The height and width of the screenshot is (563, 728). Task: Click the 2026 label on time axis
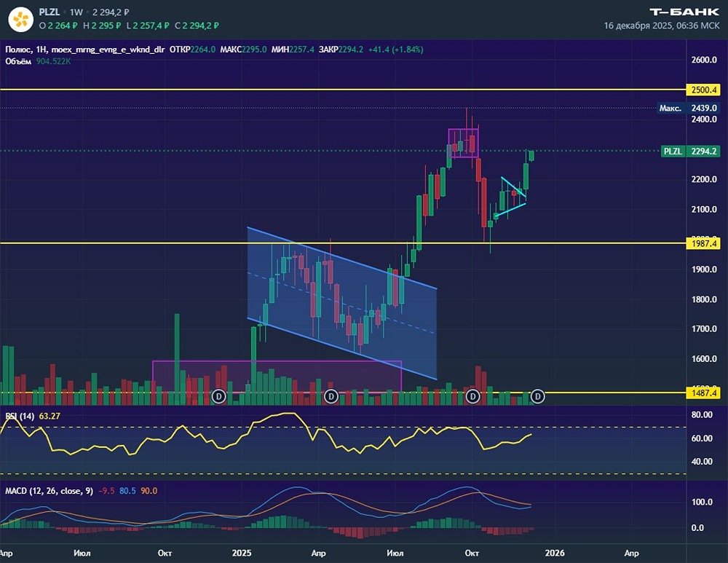pyautogui.click(x=555, y=553)
